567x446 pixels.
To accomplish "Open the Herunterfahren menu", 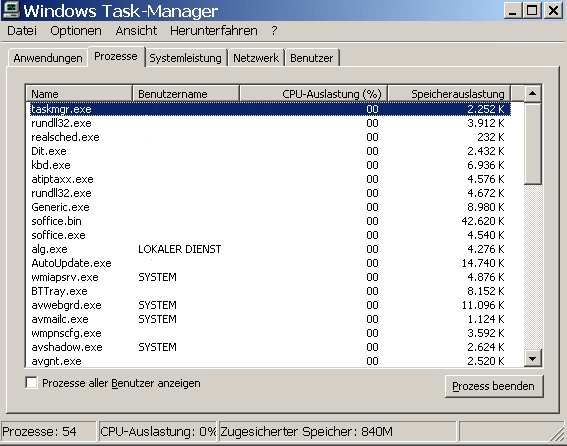I will point(214,31).
